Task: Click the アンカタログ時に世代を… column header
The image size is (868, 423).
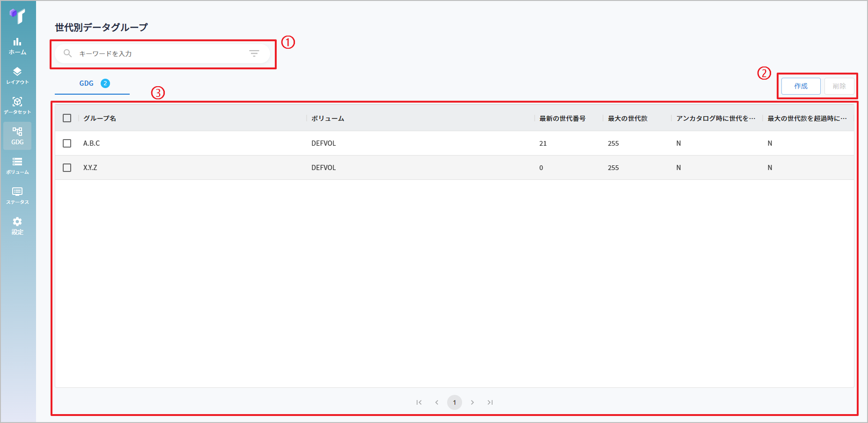Action: 716,119
